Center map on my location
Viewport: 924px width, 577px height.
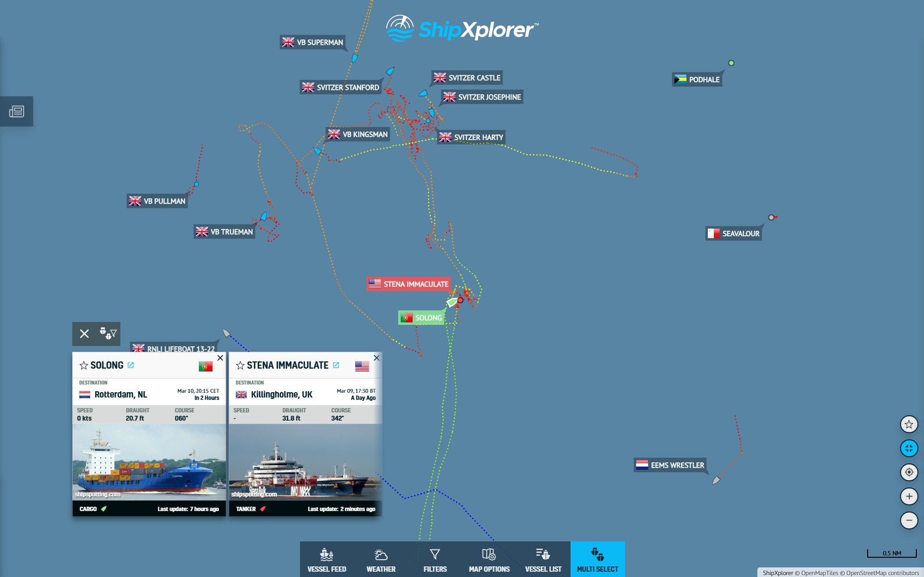[x=909, y=472]
